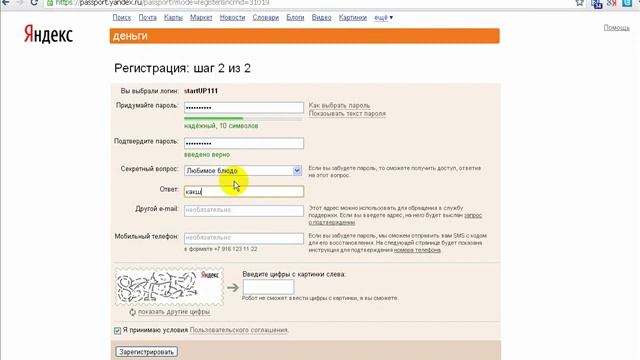The image size is (640, 360).
Task: Reload the page with the refresh icon
Action: point(34,2)
